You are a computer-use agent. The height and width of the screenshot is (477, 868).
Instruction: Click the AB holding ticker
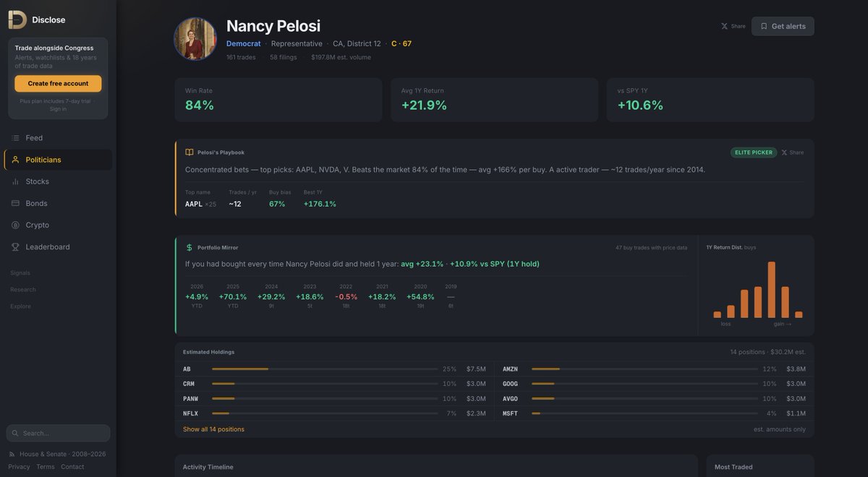pos(187,369)
